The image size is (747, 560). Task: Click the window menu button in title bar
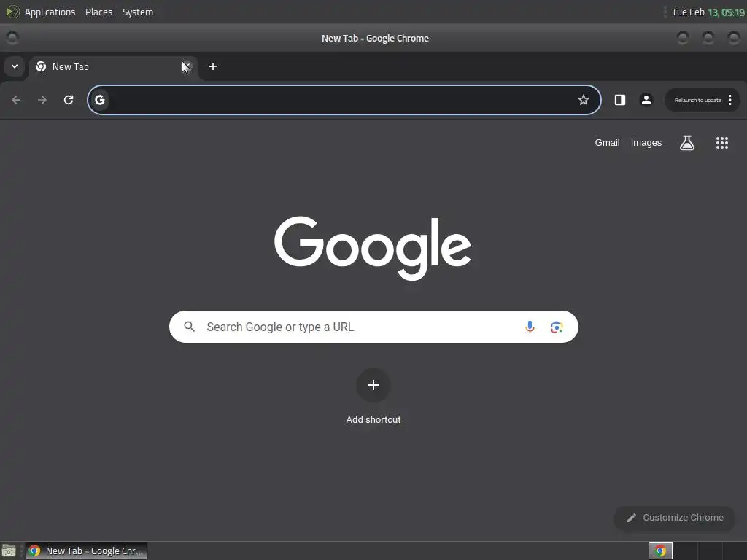point(12,38)
